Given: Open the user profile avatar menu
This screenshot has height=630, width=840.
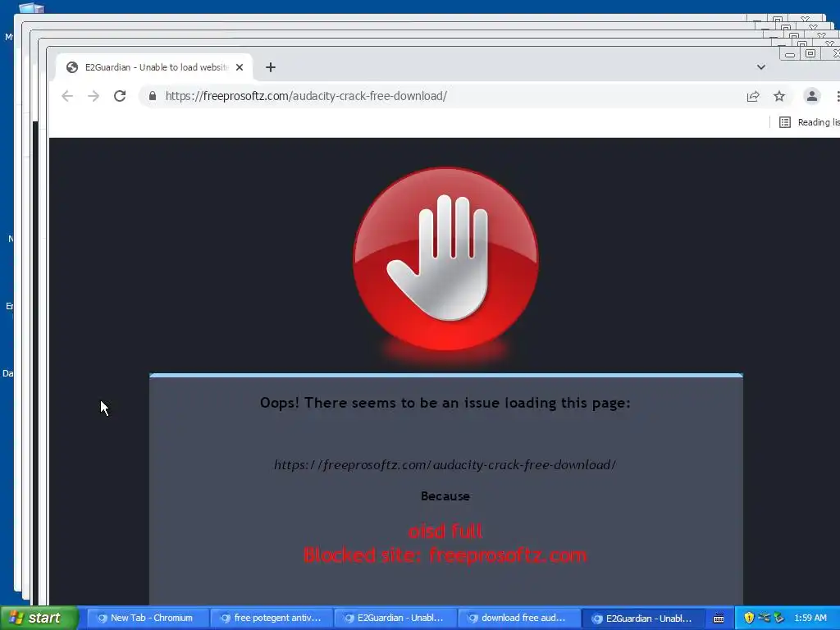Looking at the screenshot, I should [x=812, y=96].
